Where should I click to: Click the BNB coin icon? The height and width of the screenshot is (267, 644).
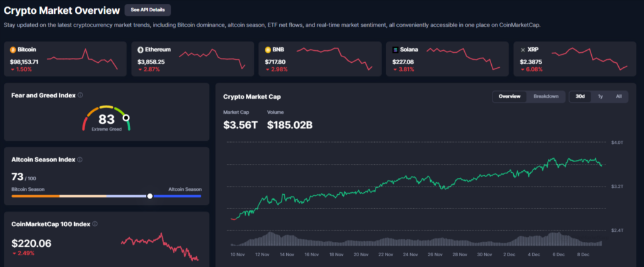click(267, 49)
